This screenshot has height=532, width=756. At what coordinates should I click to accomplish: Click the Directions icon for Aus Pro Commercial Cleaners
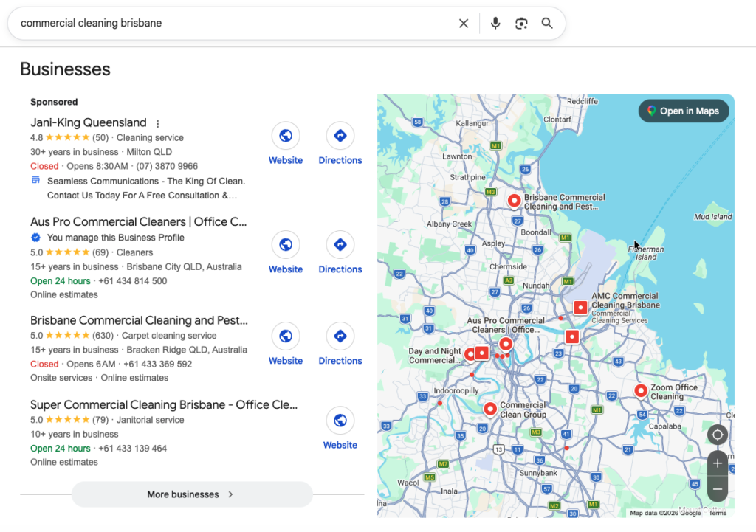click(x=340, y=245)
